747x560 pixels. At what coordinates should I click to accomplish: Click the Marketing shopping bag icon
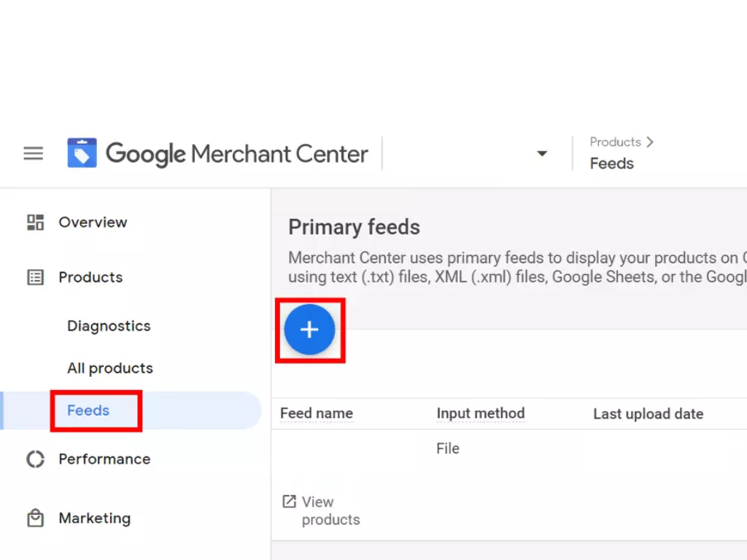coord(35,518)
